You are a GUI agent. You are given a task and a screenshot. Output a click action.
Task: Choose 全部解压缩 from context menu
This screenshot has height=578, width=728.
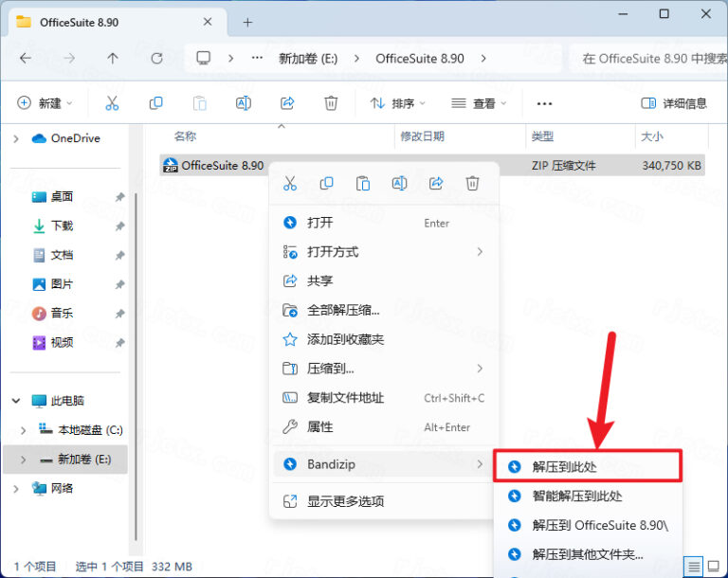(343, 310)
